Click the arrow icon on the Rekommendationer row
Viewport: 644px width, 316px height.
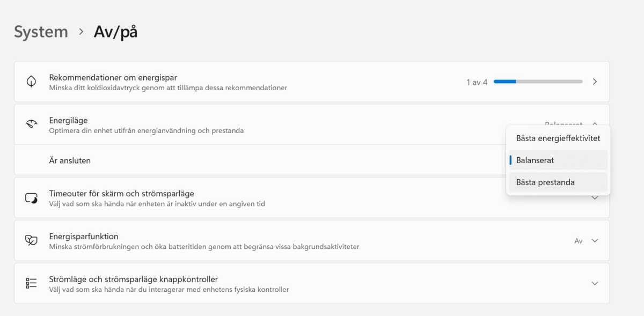[594, 81]
